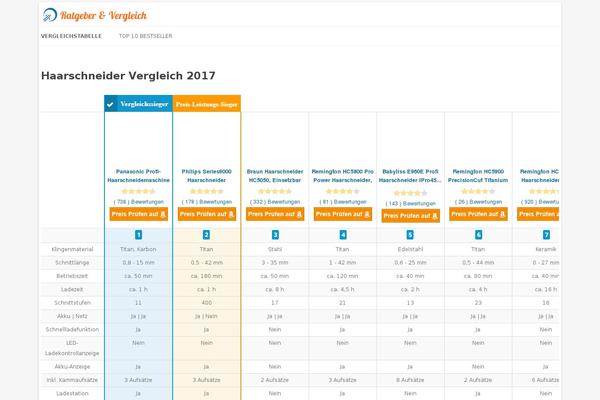Click the rank 4 number badge
Screen dimensions: 600x400
coord(343,235)
